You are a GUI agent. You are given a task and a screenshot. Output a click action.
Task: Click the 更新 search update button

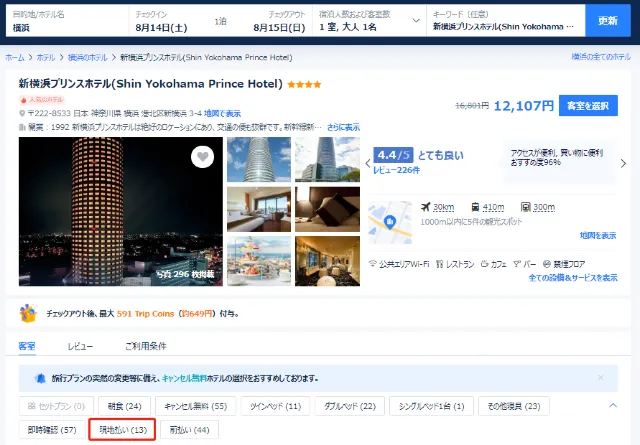(x=608, y=20)
